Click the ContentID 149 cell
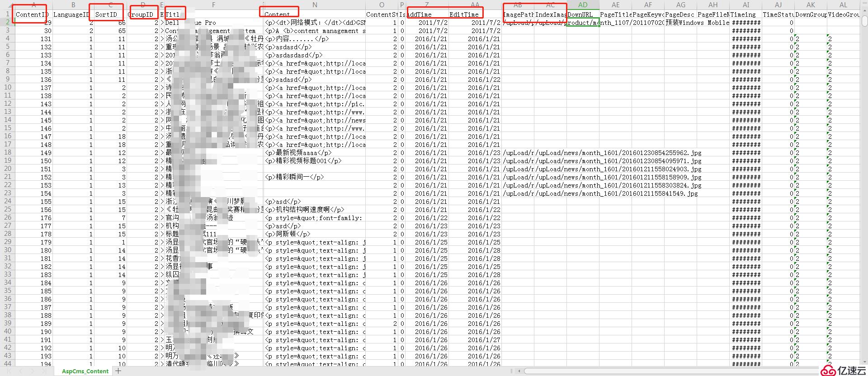 click(x=33, y=153)
